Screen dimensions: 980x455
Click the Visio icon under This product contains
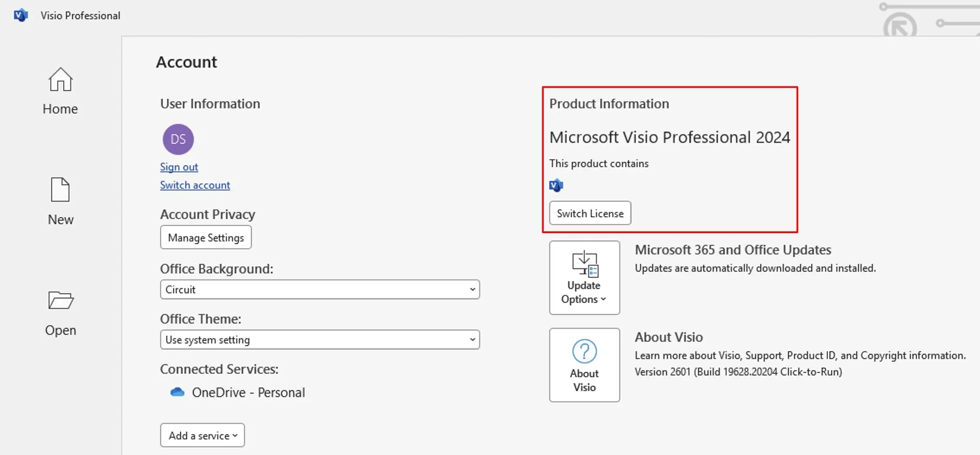pos(556,186)
